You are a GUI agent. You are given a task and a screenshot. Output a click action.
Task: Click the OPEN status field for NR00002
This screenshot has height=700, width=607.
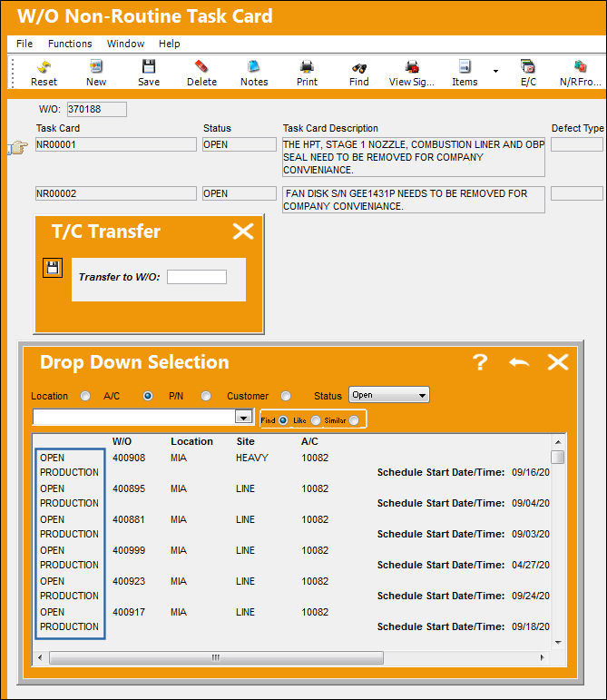coord(240,193)
